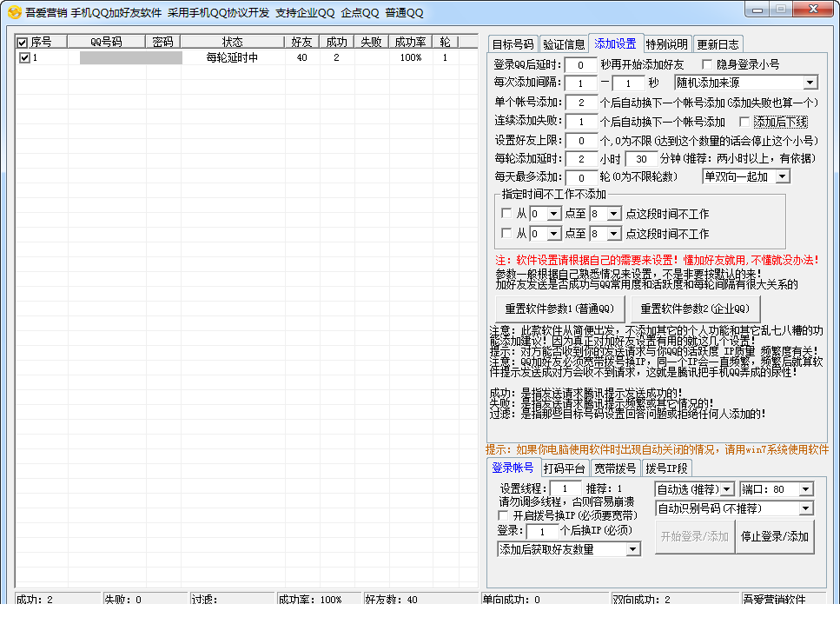Click 每轮添加延时 hours input field
This screenshot has width=840, height=624.
click(581, 159)
